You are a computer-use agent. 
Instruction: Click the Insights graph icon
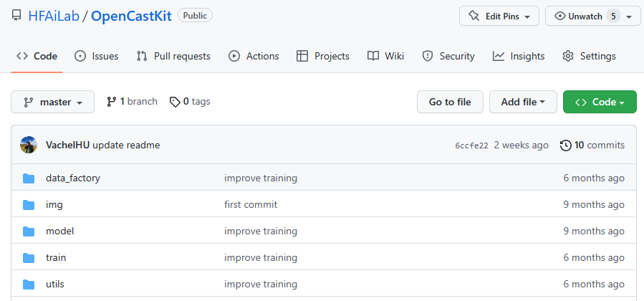498,56
